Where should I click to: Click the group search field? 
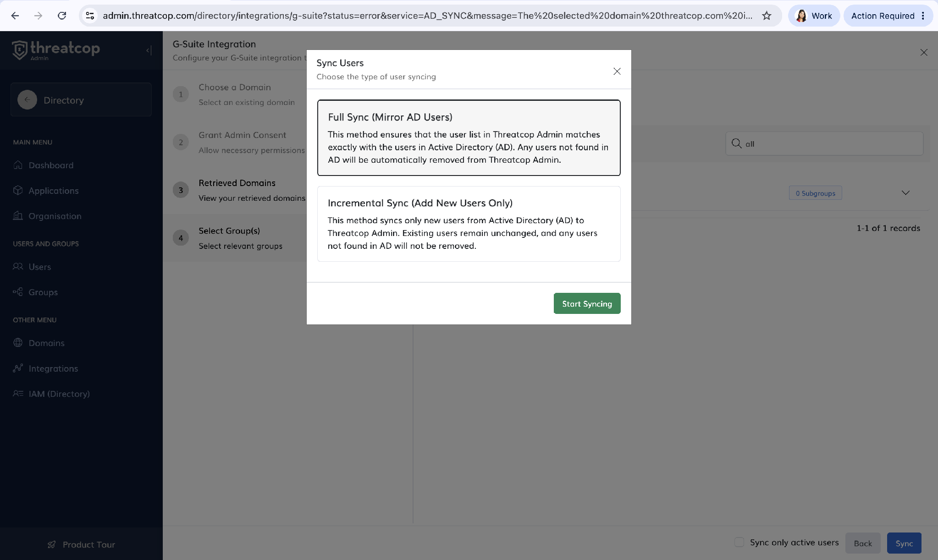pos(824,143)
